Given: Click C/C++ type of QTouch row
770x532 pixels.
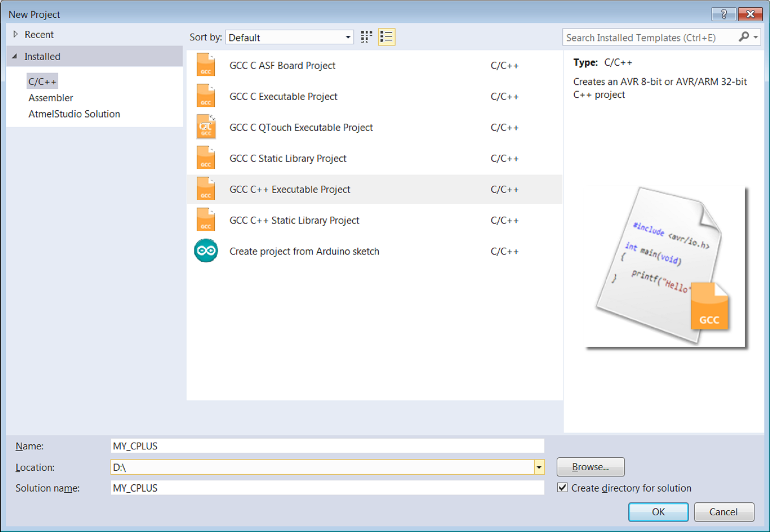Looking at the screenshot, I should [x=504, y=127].
